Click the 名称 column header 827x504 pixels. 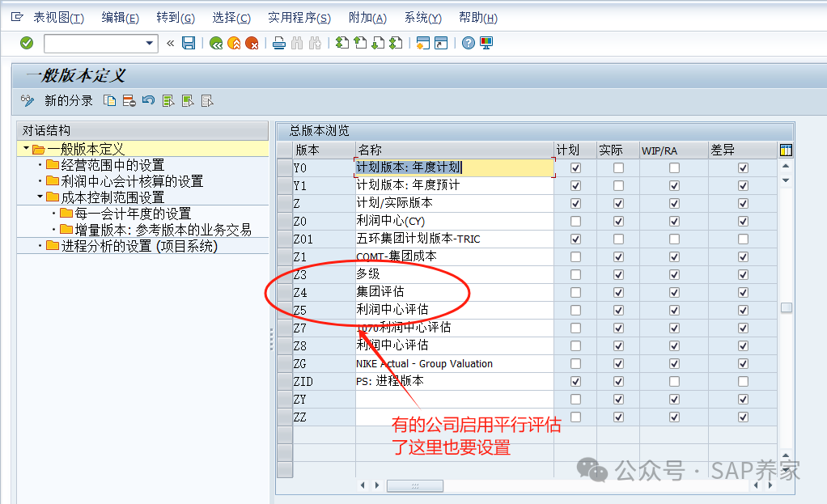click(455, 150)
